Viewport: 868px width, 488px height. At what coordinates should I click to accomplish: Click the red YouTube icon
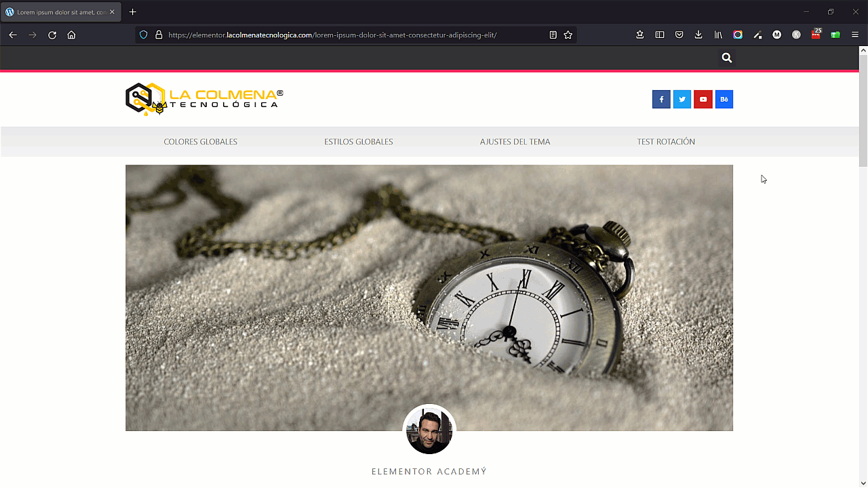(703, 100)
